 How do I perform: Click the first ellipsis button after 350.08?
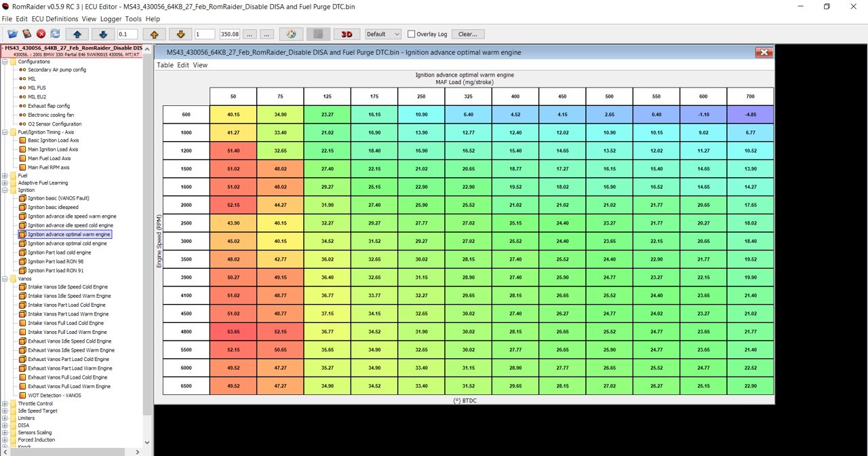point(250,34)
